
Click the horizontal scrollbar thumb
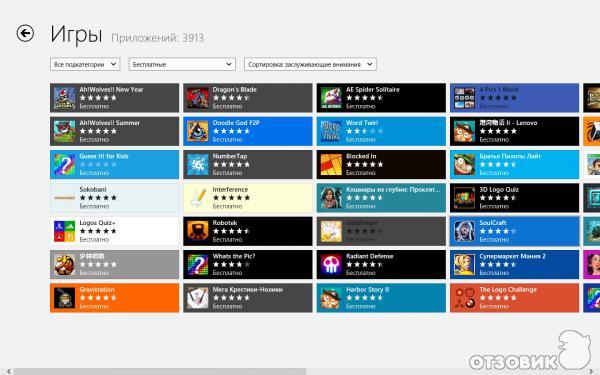click(160, 371)
